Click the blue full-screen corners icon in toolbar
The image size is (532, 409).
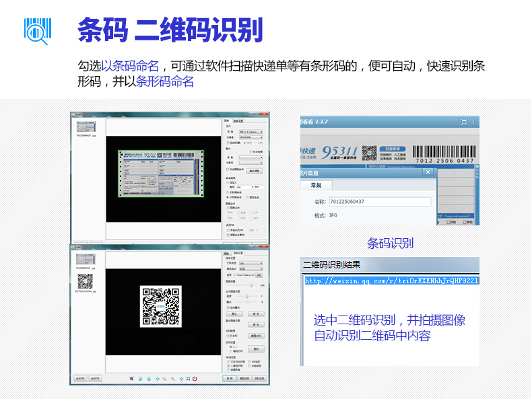[188, 379]
